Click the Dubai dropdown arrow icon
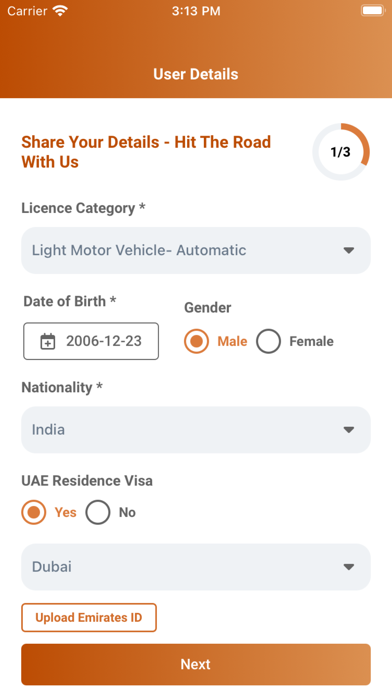The height and width of the screenshot is (696, 392). [349, 567]
